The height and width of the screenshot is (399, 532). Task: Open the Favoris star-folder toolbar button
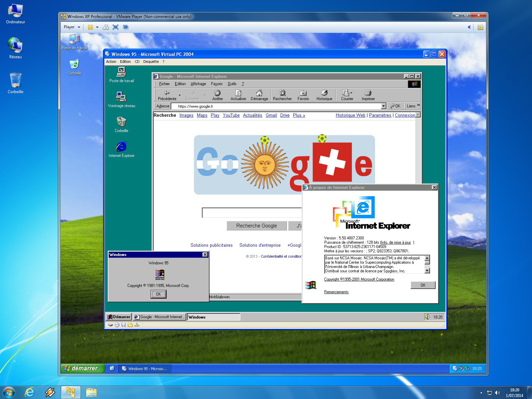pos(303,95)
